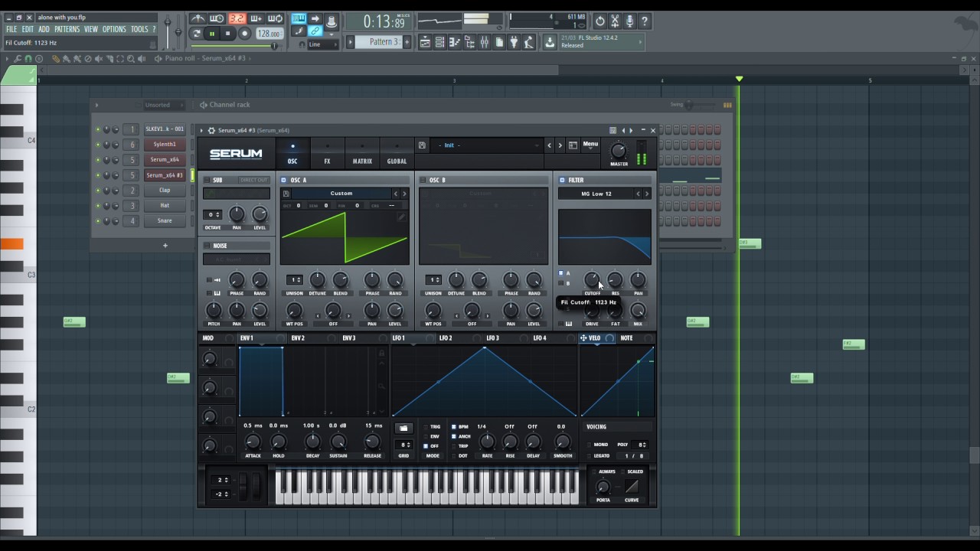Screen dimensions: 980x551
Task: Toggle the OSC A enable checkbox
Action: click(283, 180)
